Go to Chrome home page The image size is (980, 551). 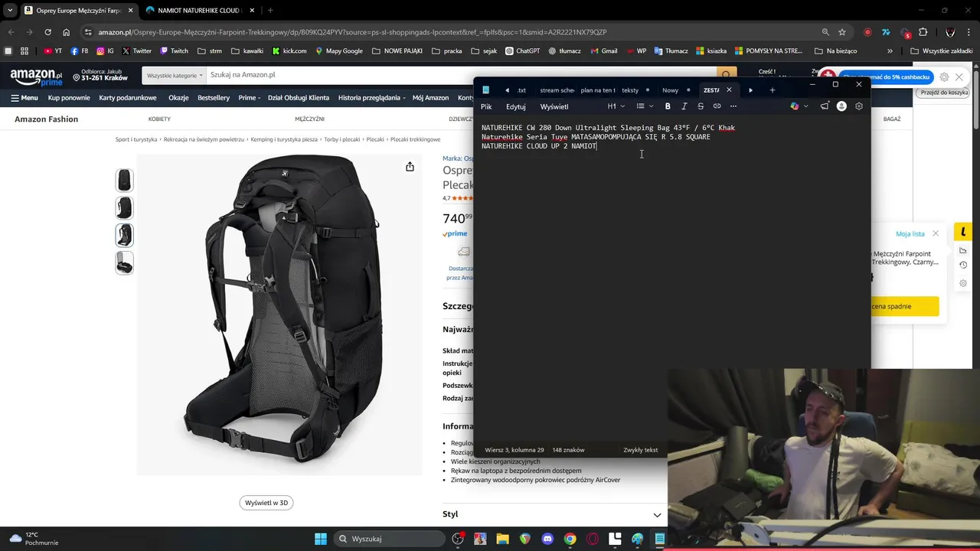point(66,32)
